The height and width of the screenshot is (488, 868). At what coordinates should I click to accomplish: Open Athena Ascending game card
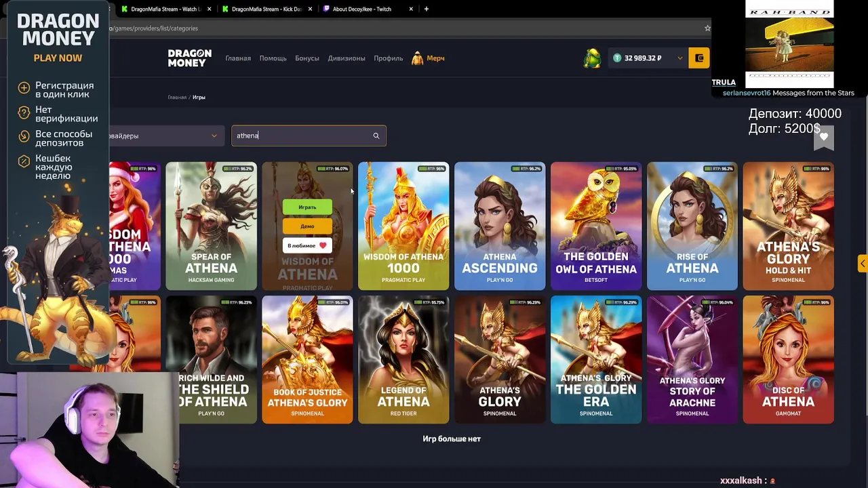[x=500, y=226]
